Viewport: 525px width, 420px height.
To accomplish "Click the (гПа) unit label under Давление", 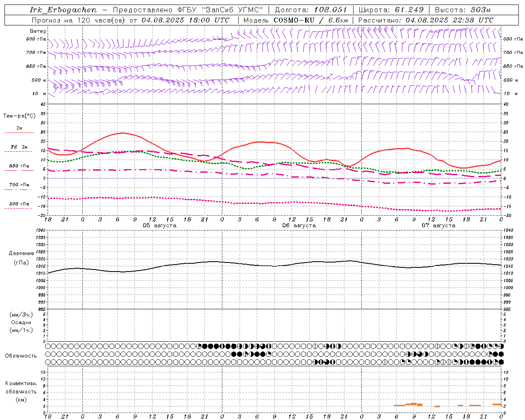I will pyautogui.click(x=21, y=262).
